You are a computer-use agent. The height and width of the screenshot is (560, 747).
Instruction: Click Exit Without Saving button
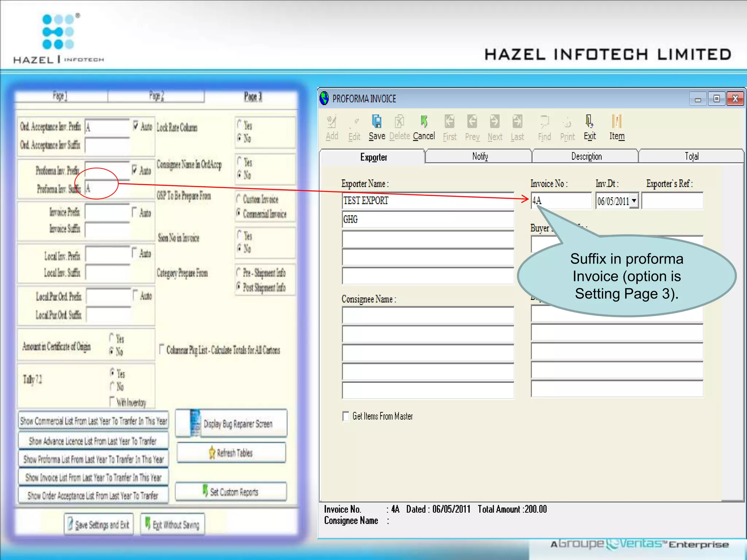[x=173, y=524]
